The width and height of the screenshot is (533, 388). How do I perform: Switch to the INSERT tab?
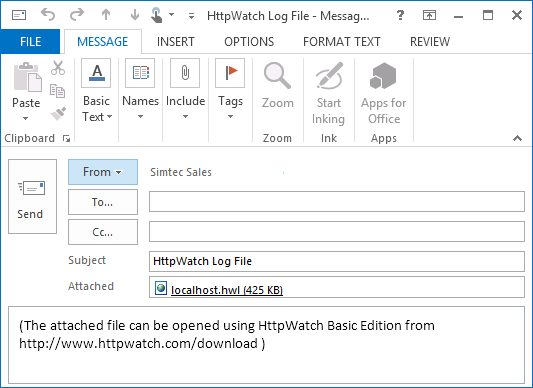176,42
